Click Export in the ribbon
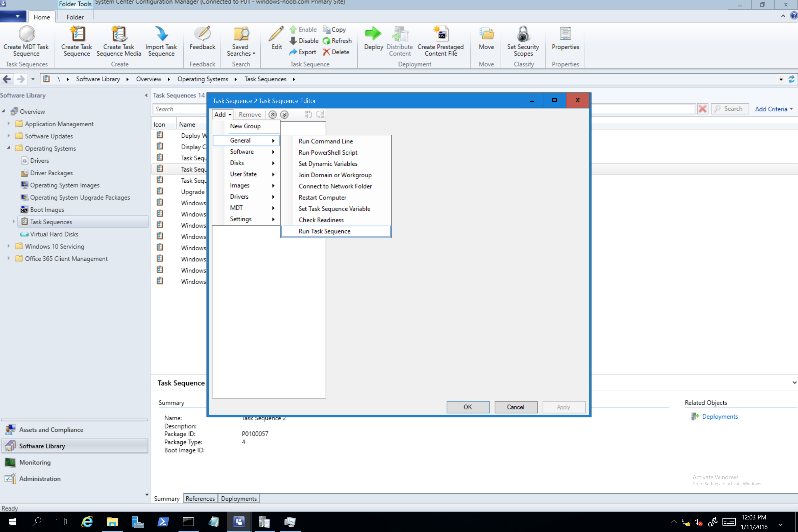This screenshot has height=532, width=798. (303, 52)
